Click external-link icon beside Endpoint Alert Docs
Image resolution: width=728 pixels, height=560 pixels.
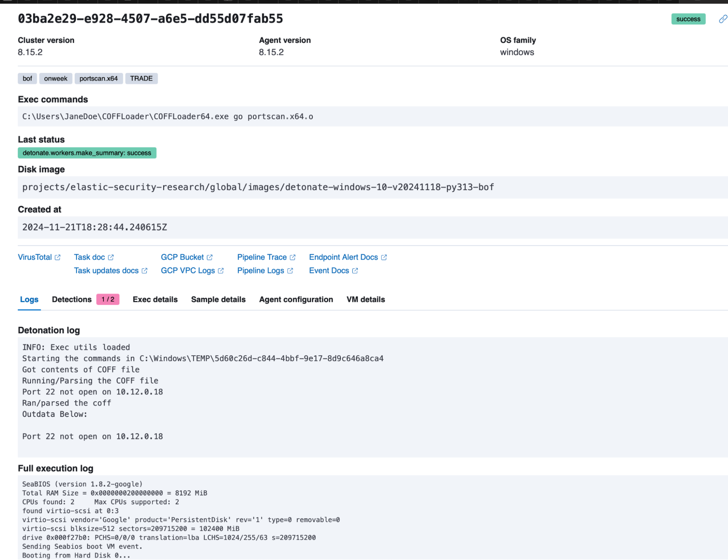[x=384, y=257]
